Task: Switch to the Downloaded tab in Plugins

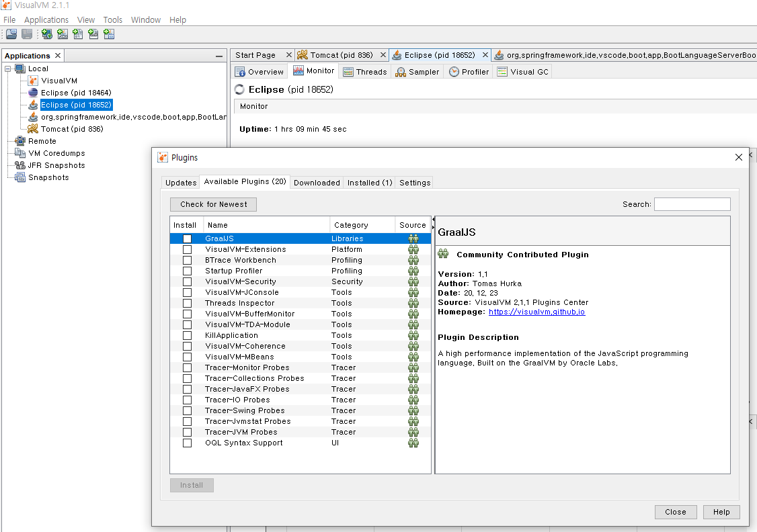Action: pyautogui.click(x=317, y=182)
